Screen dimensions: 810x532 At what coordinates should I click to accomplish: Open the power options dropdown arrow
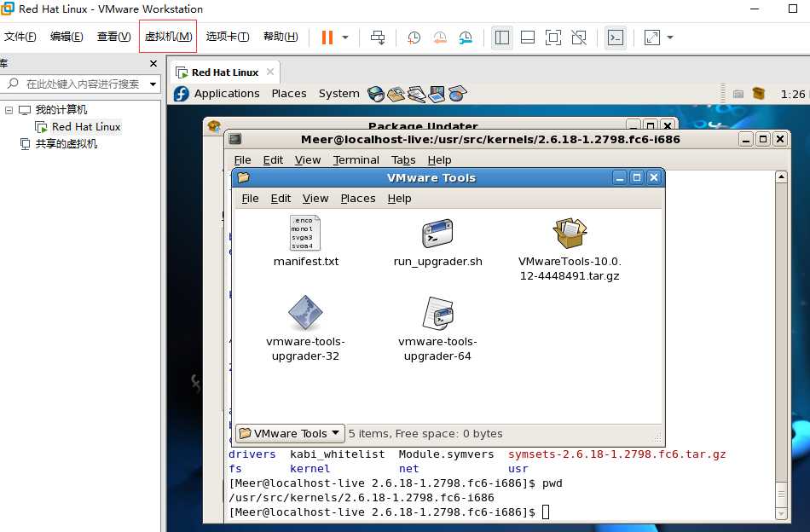(x=345, y=38)
